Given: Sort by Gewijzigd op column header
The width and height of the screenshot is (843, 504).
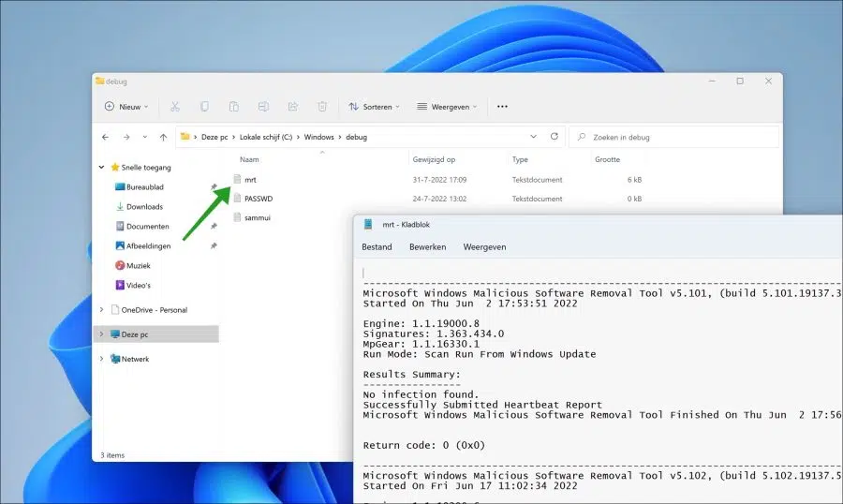Looking at the screenshot, I should click(x=434, y=159).
